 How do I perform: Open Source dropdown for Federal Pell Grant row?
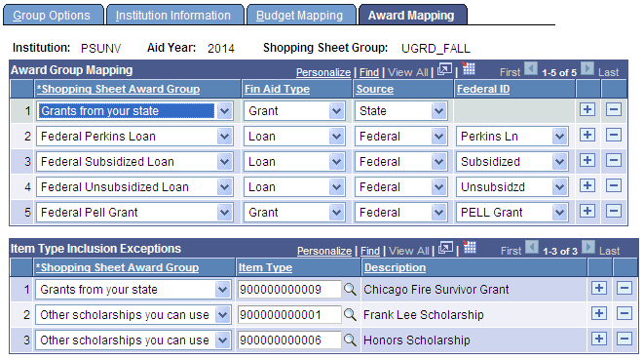coord(439,213)
